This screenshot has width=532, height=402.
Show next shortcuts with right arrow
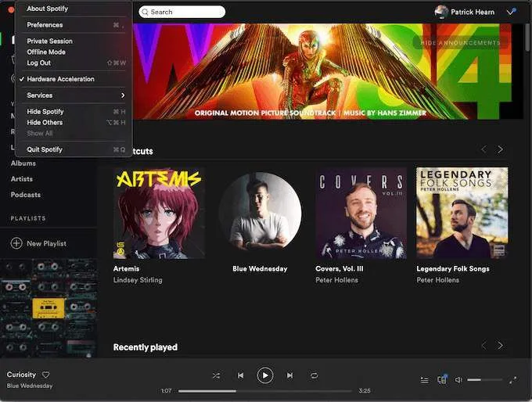pyautogui.click(x=500, y=149)
